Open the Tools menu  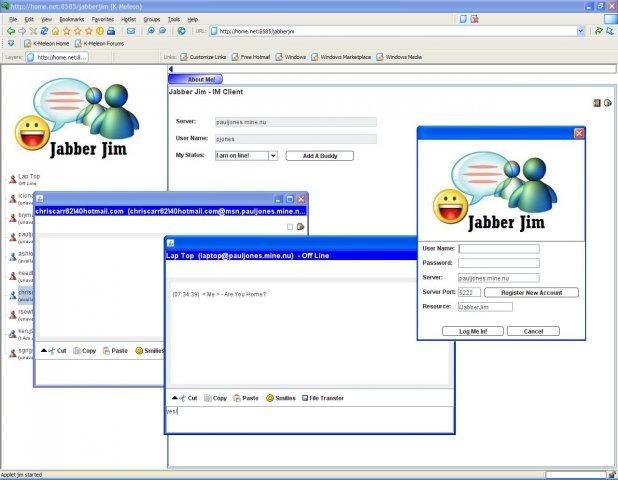174,19
